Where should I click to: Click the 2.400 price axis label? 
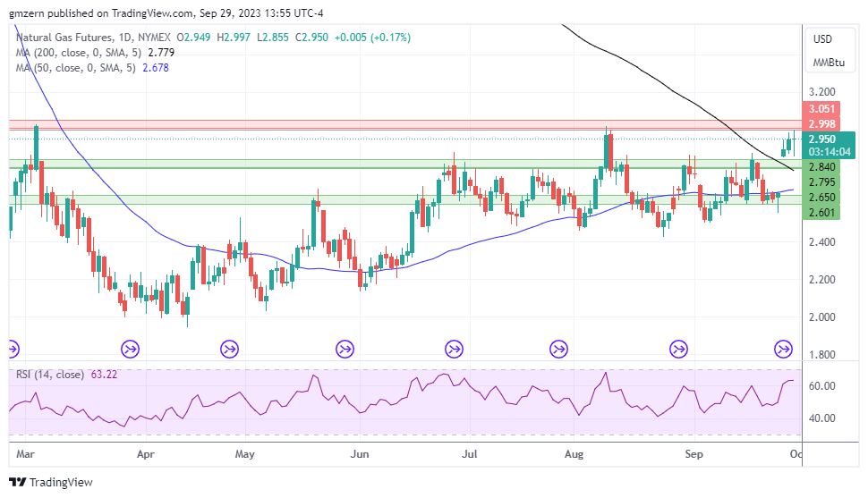point(822,241)
